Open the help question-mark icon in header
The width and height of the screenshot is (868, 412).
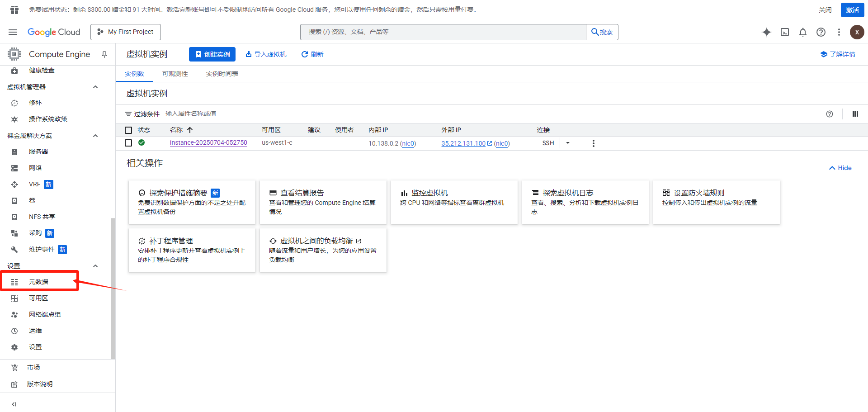(x=821, y=32)
